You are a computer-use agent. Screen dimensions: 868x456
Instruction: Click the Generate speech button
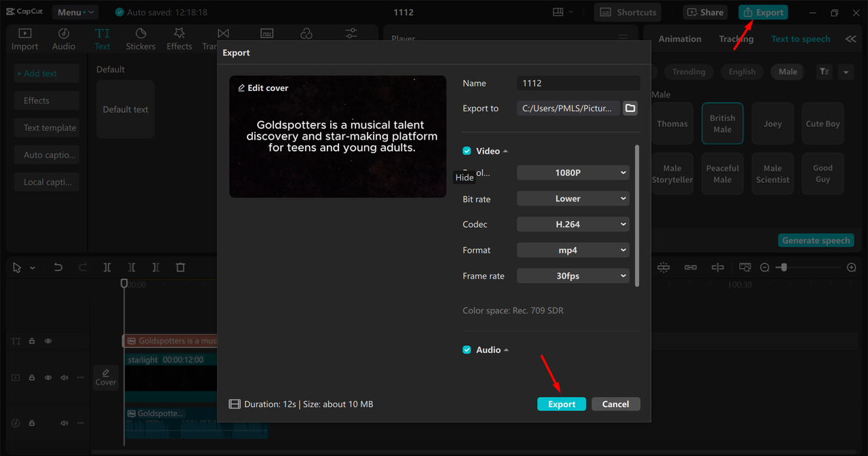pyautogui.click(x=816, y=240)
